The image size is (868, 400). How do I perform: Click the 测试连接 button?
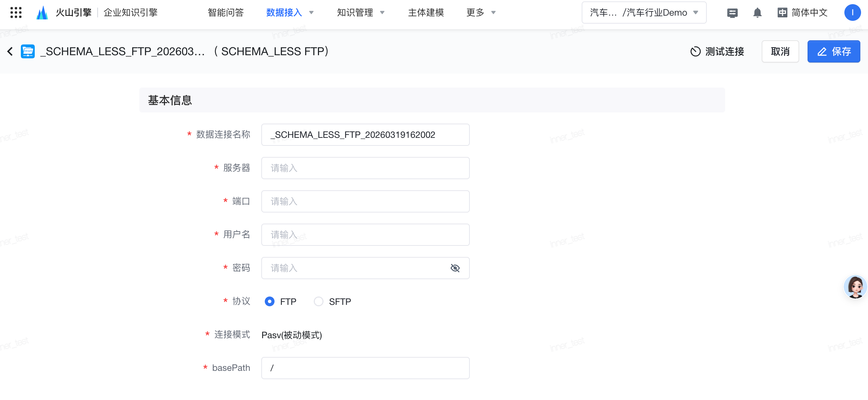point(717,51)
